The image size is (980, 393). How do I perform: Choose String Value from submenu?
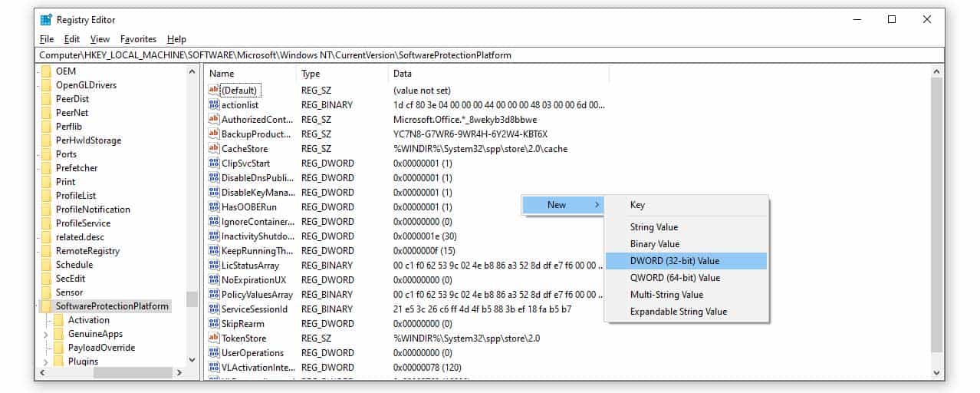pos(686,227)
